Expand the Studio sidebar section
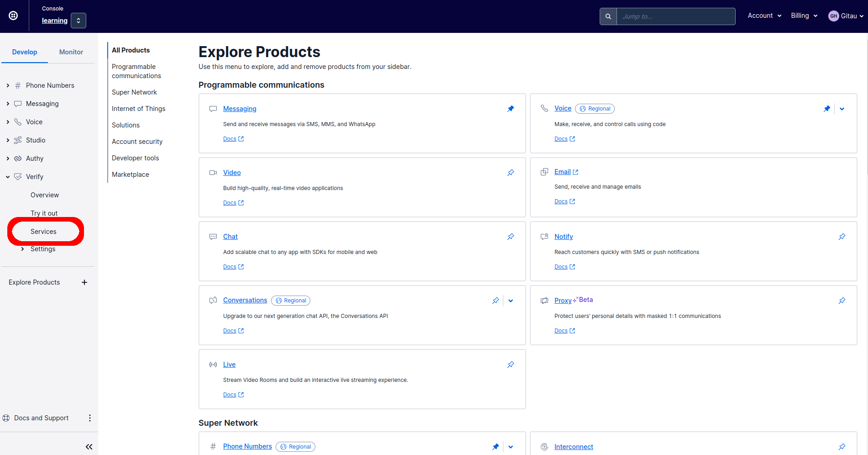This screenshot has width=868, height=455. pyautogui.click(x=8, y=140)
